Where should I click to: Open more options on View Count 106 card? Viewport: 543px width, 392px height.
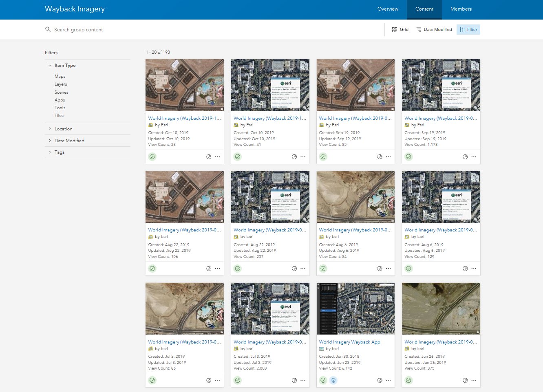[x=217, y=269]
